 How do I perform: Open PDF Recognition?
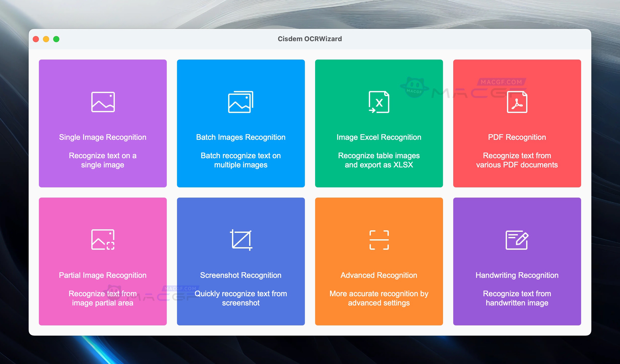517,123
